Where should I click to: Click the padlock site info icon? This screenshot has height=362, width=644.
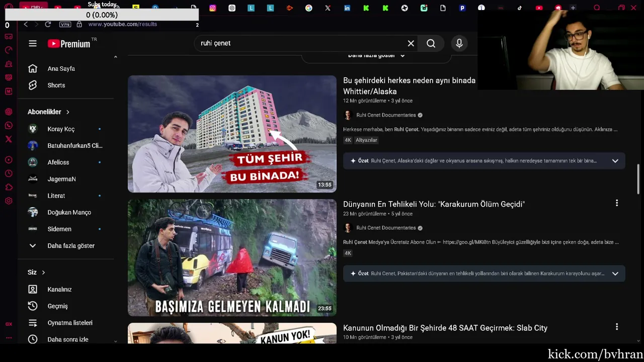pos(79,24)
